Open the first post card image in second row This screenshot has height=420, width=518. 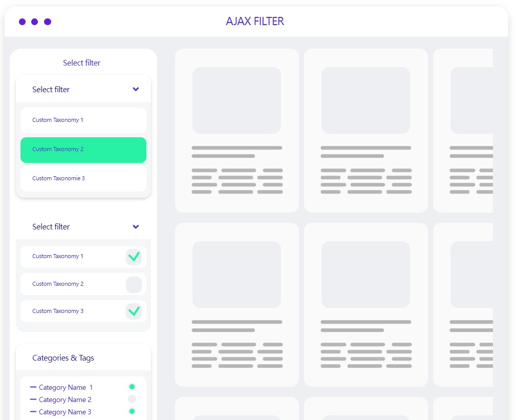[x=236, y=275]
